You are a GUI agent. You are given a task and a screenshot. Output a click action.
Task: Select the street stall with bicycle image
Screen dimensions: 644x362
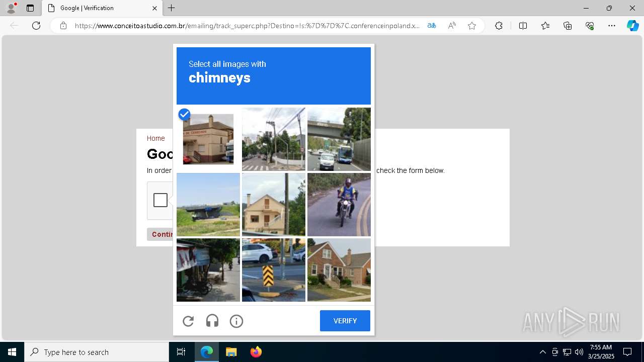pyautogui.click(x=208, y=270)
